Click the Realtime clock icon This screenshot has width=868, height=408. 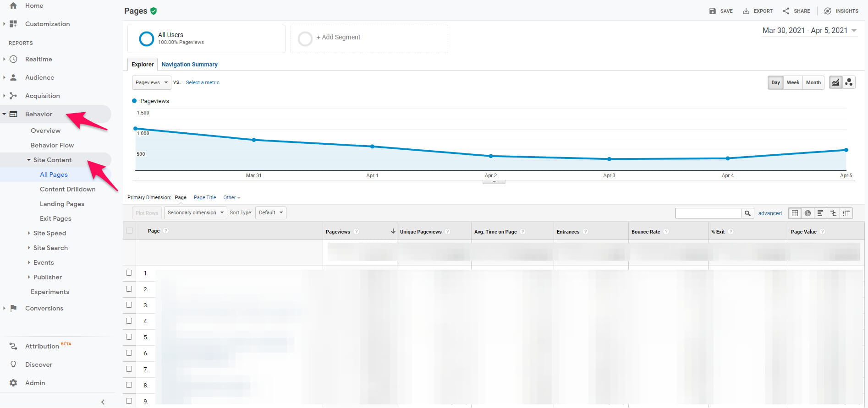(x=13, y=59)
